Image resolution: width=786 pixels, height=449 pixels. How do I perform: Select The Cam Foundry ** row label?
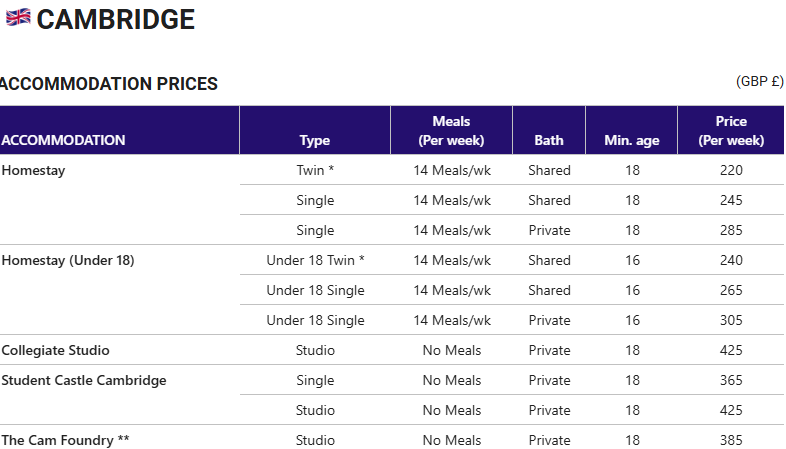(x=65, y=440)
